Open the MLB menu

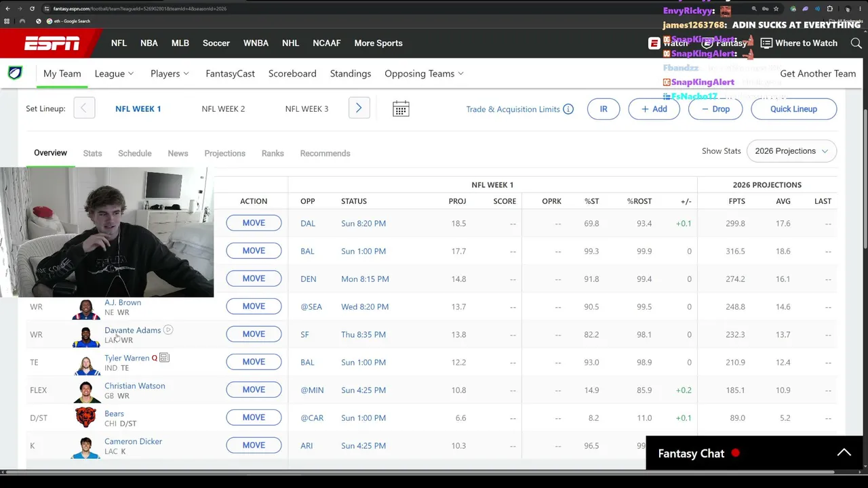pos(180,43)
